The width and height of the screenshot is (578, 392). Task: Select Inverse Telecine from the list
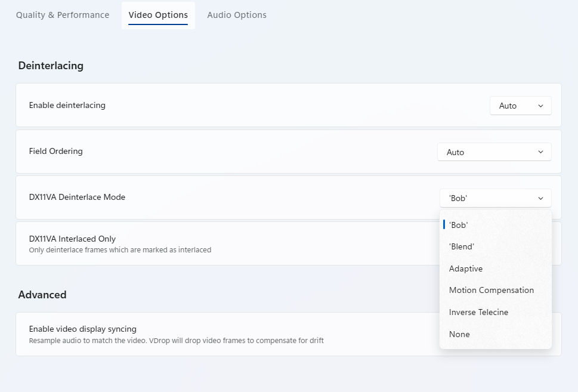(478, 312)
